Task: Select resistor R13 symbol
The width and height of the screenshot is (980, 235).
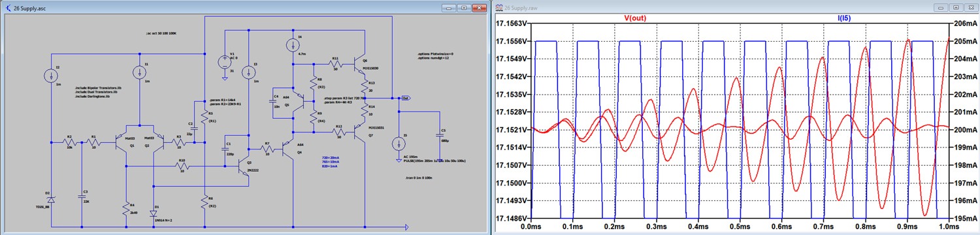Action: 365,87
